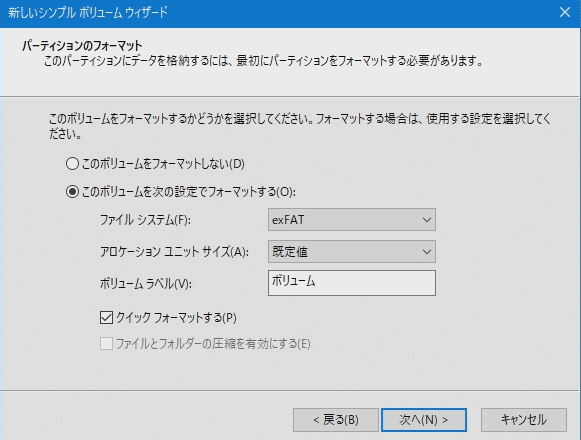Click the '< 戻る(B)' button
The width and height of the screenshot is (581, 440).
(x=336, y=420)
